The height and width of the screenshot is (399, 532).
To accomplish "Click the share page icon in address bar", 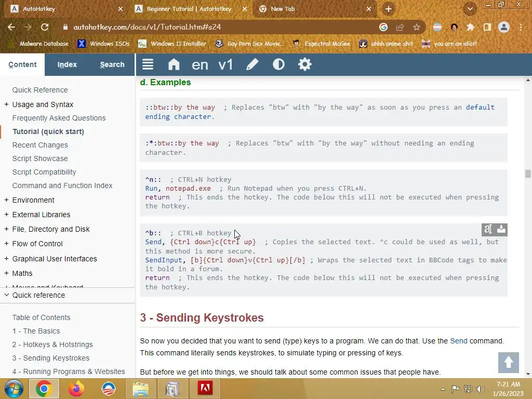I will [400, 27].
